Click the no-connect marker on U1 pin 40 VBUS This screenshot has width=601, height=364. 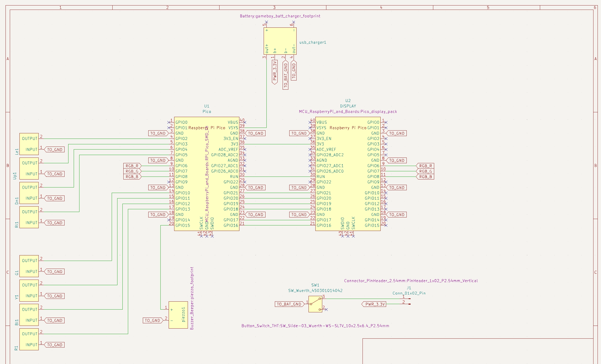coord(245,122)
